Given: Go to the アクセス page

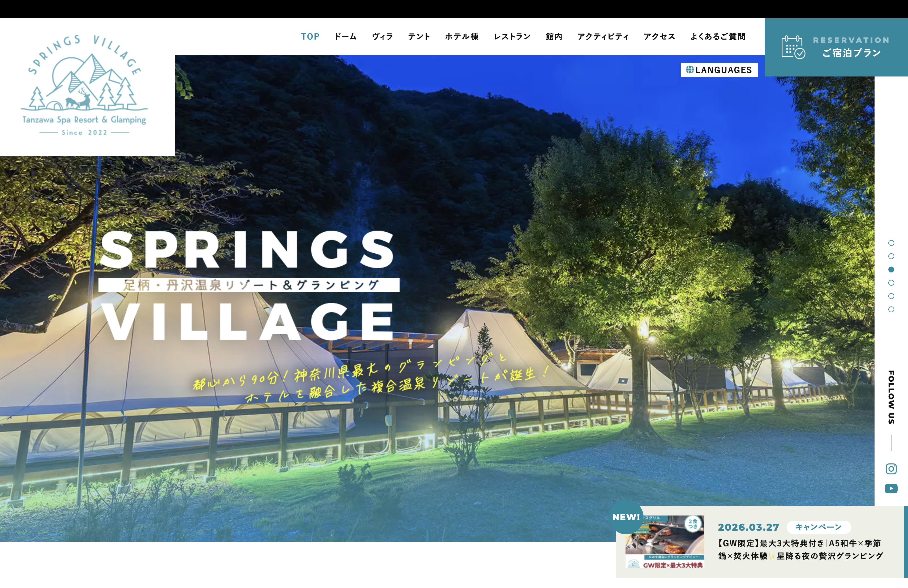Looking at the screenshot, I should (x=659, y=37).
